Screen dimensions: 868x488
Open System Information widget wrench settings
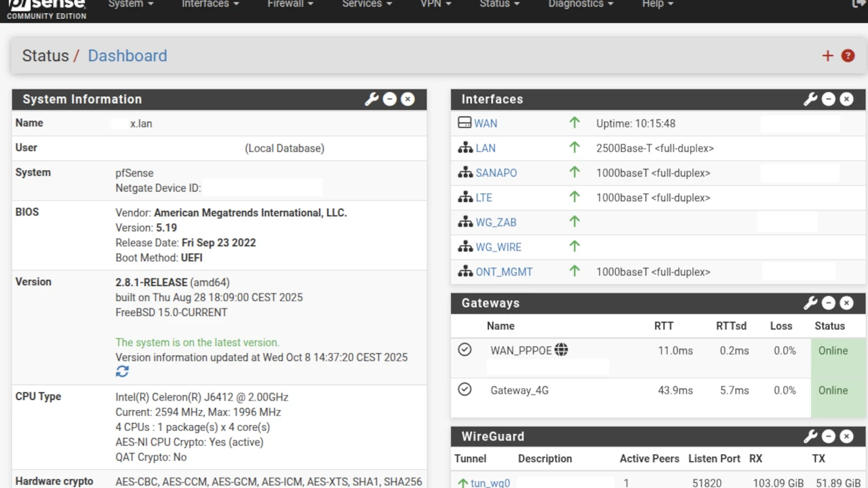coord(371,100)
